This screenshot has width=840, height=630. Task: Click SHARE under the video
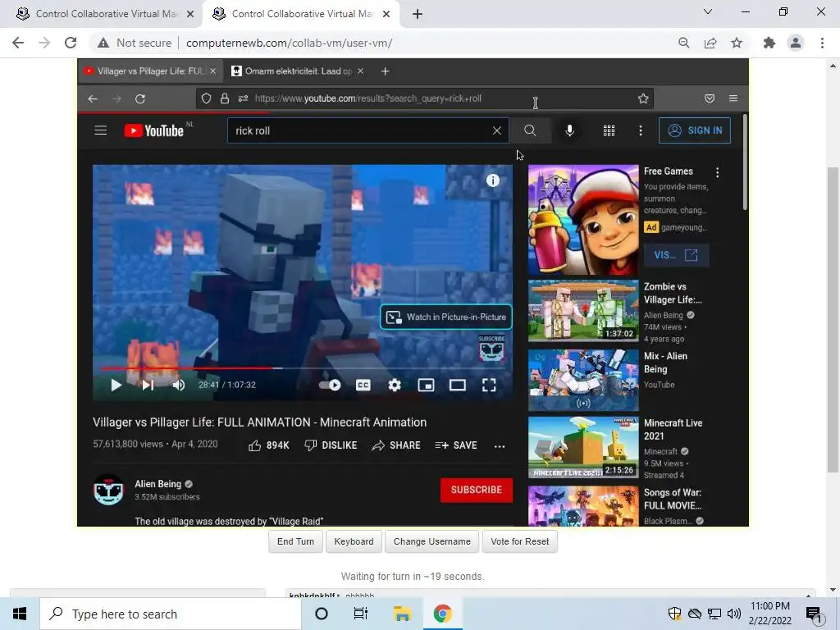(x=396, y=445)
